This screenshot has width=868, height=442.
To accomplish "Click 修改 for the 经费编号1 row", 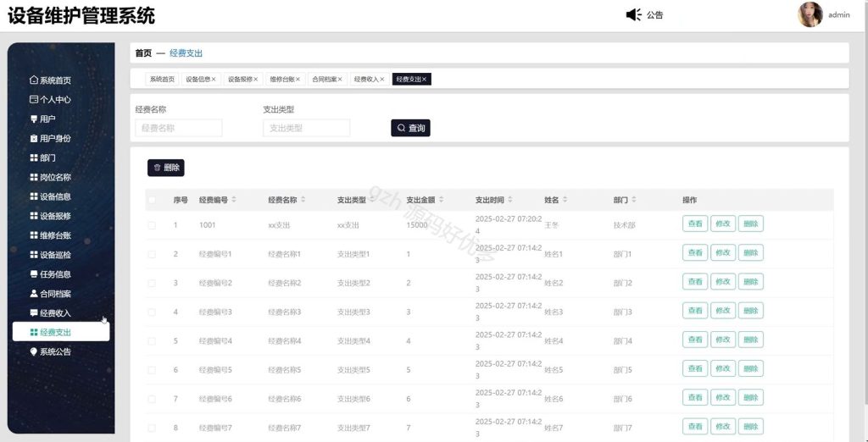I will coord(723,253).
